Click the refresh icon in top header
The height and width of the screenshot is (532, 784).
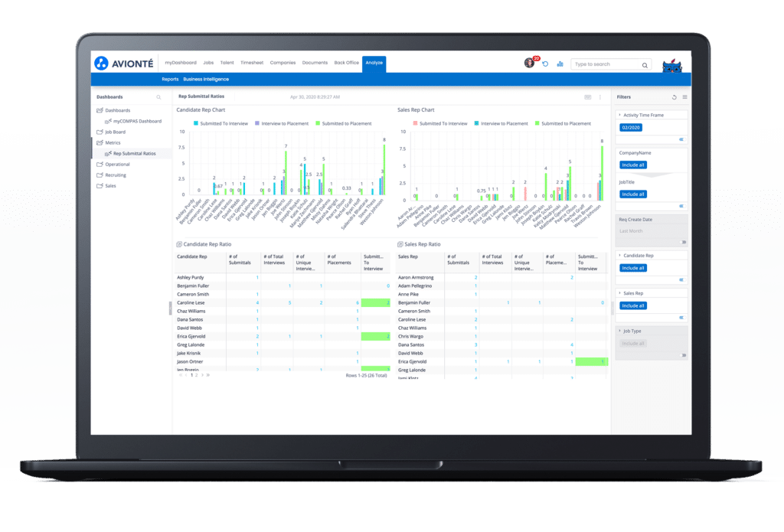point(545,64)
